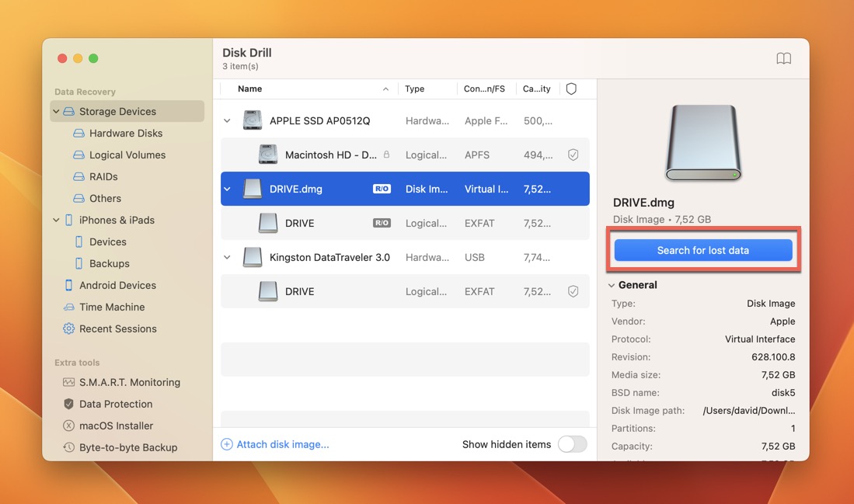Click the BSD name value disk5

pyautogui.click(x=783, y=392)
